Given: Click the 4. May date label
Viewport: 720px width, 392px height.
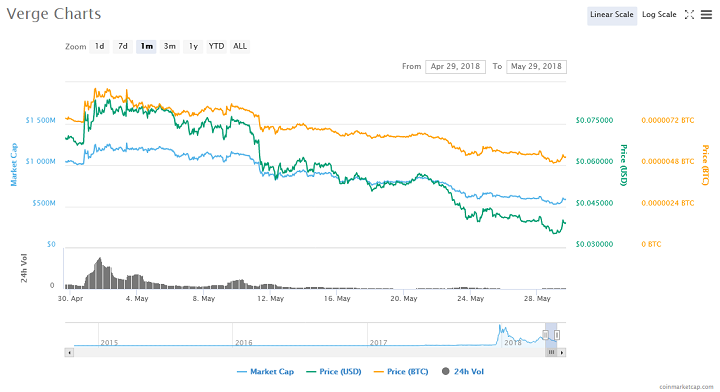Looking at the screenshot, I should (x=137, y=298).
